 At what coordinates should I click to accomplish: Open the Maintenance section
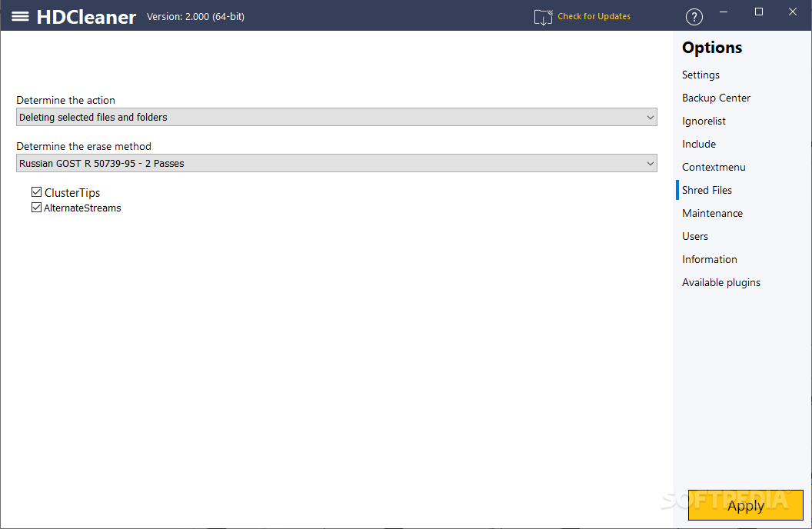(x=712, y=213)
